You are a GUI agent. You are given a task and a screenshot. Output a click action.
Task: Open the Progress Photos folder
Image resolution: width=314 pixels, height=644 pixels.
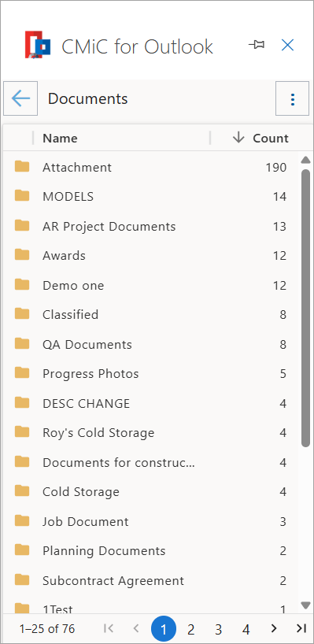(x=91, y=374)
